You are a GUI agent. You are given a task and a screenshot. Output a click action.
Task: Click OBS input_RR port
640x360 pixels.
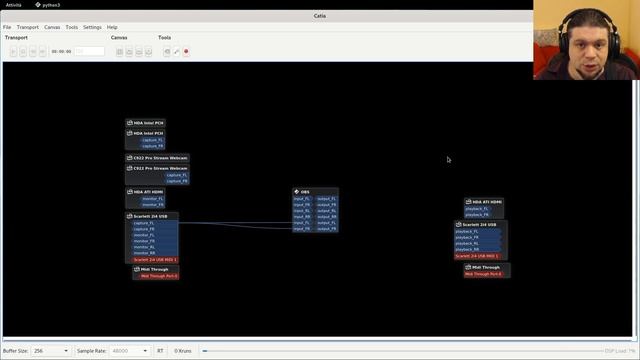click(x=302, y=217)
